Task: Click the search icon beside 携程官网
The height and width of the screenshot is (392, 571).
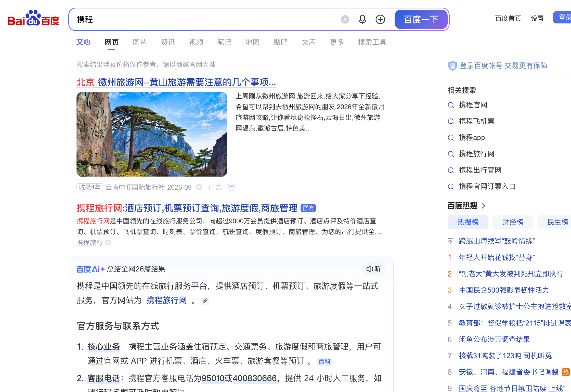Action: [x=451, y=105]
